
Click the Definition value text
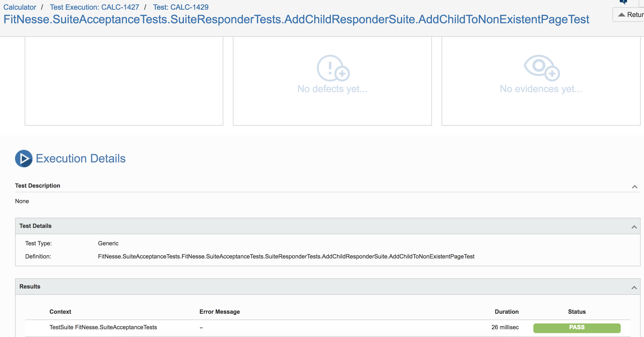point(286,256)
